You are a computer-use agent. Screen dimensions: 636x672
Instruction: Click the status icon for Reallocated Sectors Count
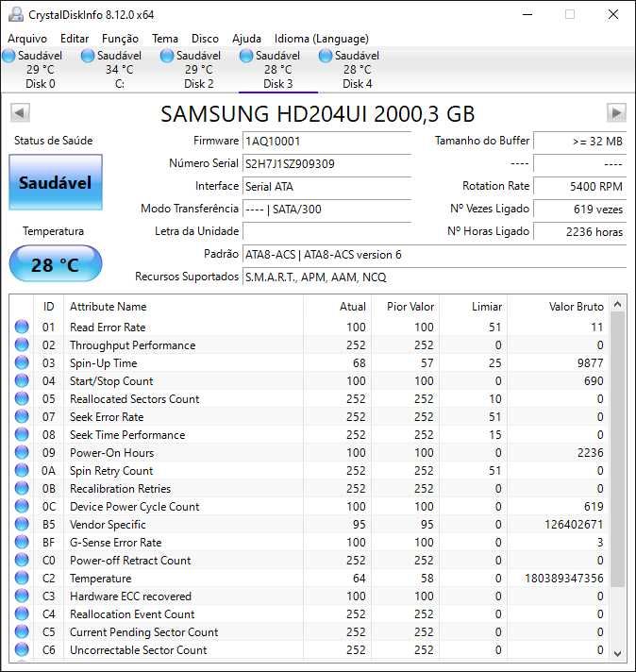(22, 399)
